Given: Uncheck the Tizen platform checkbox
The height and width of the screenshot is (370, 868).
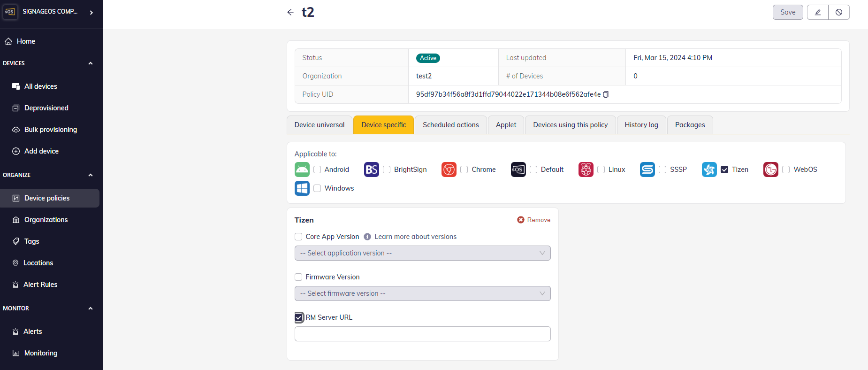Looking at the screenshot, I should tap(724, 170).
